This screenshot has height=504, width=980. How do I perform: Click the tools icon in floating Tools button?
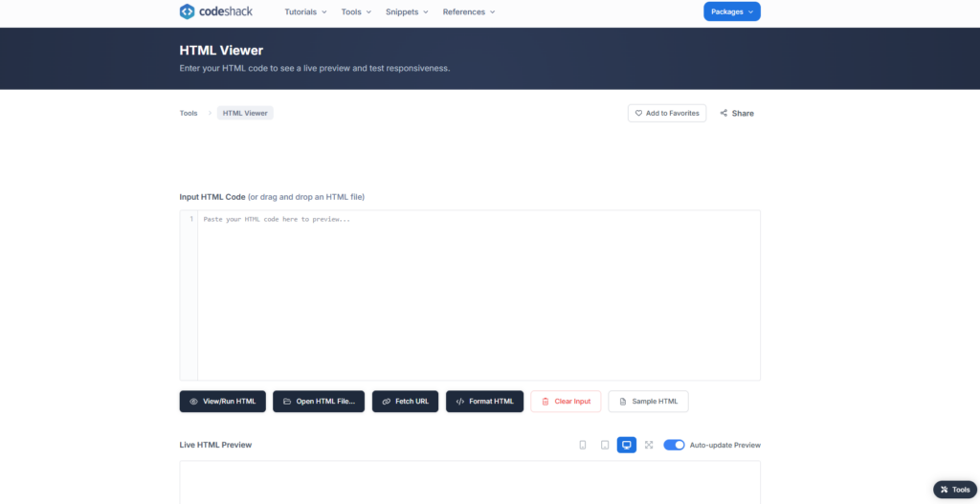pos(945,490)
